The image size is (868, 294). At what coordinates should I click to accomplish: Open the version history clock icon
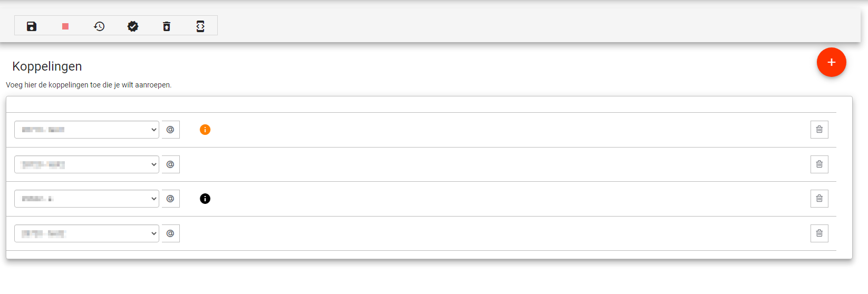click(x=99, y=26)
